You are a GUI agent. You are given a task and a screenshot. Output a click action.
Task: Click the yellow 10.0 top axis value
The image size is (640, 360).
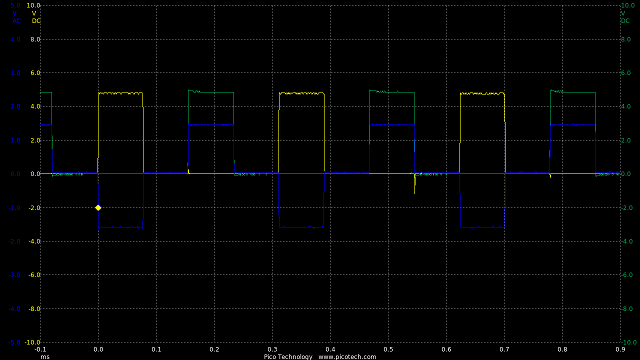click(33, 5)
